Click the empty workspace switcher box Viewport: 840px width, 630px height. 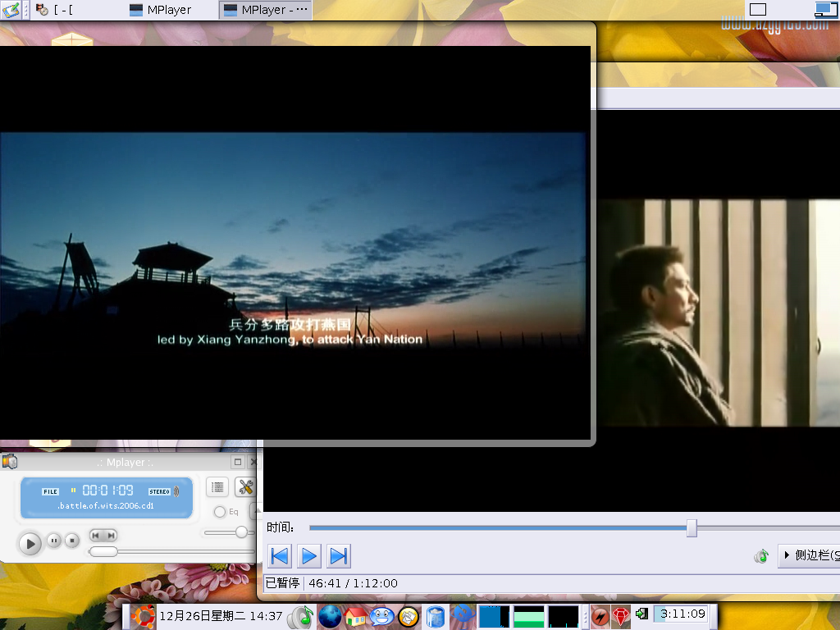757,10
